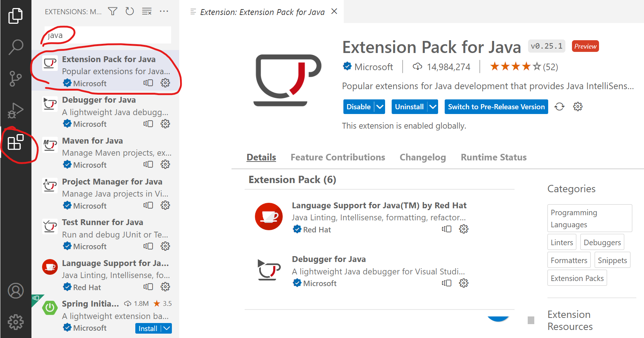Select Project Manager for Java in list

pyautogui.click(x=105, y=193)
